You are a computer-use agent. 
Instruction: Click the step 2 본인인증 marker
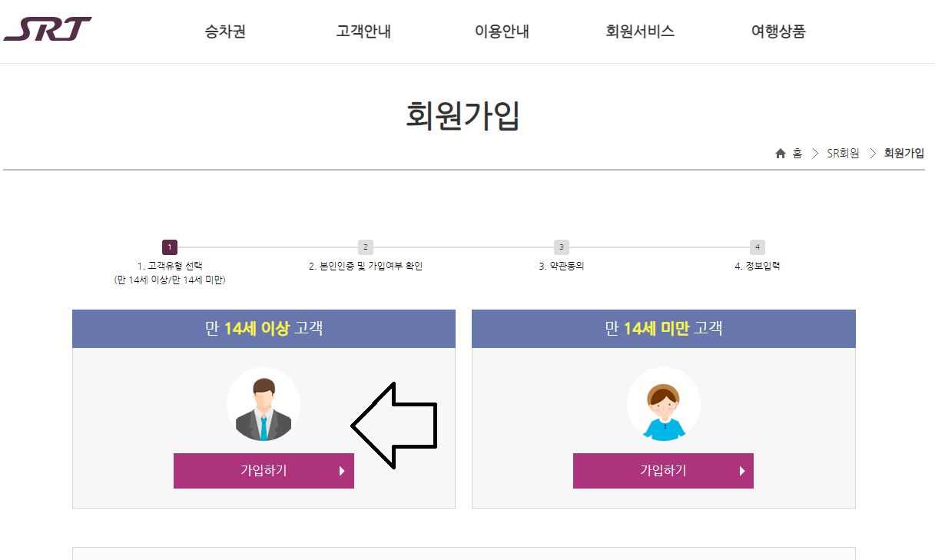point(365,247)
